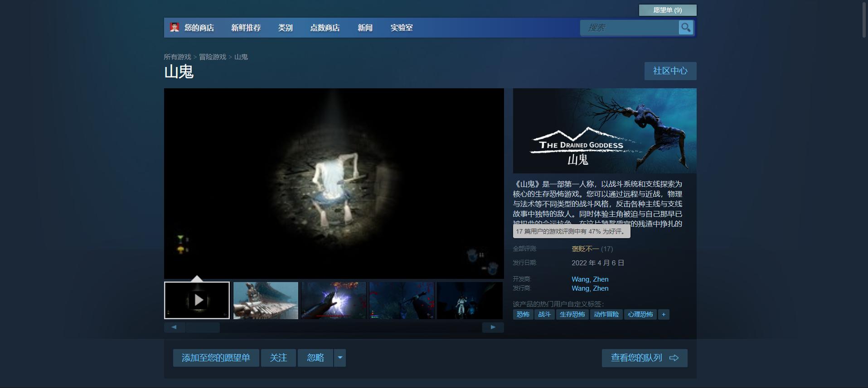Select the 动作冒险 tag
This screenshot has height=388, width=868.
pyautogui.click(x=606, y=314)
